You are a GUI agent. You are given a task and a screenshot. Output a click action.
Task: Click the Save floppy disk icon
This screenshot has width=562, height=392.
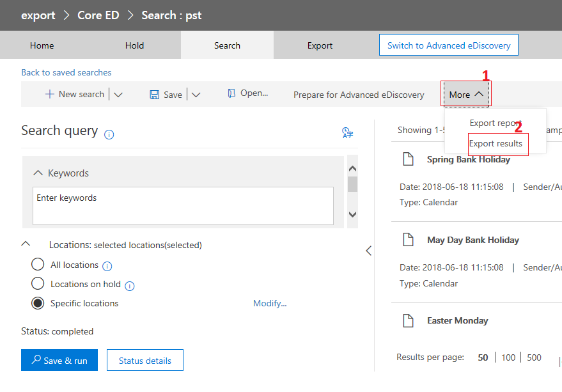155,95
